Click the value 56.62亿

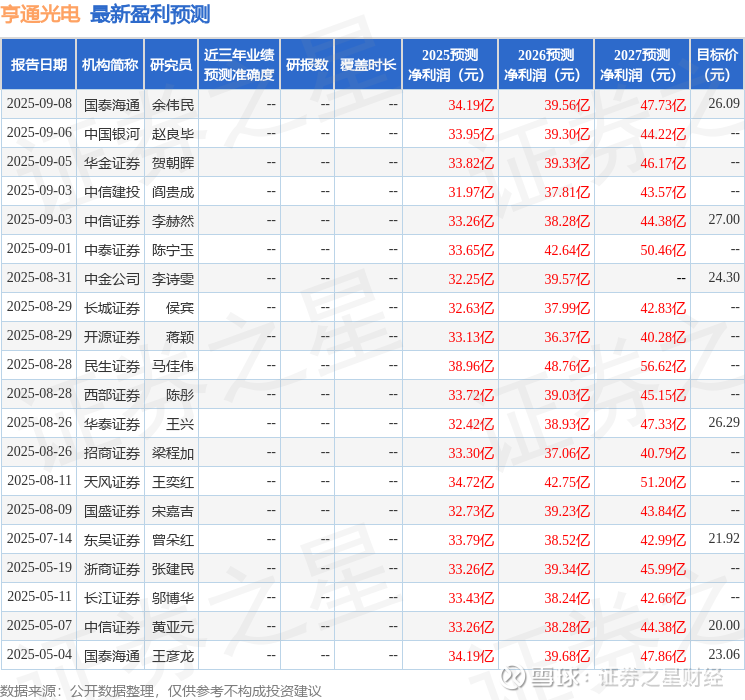coord(663,366)
